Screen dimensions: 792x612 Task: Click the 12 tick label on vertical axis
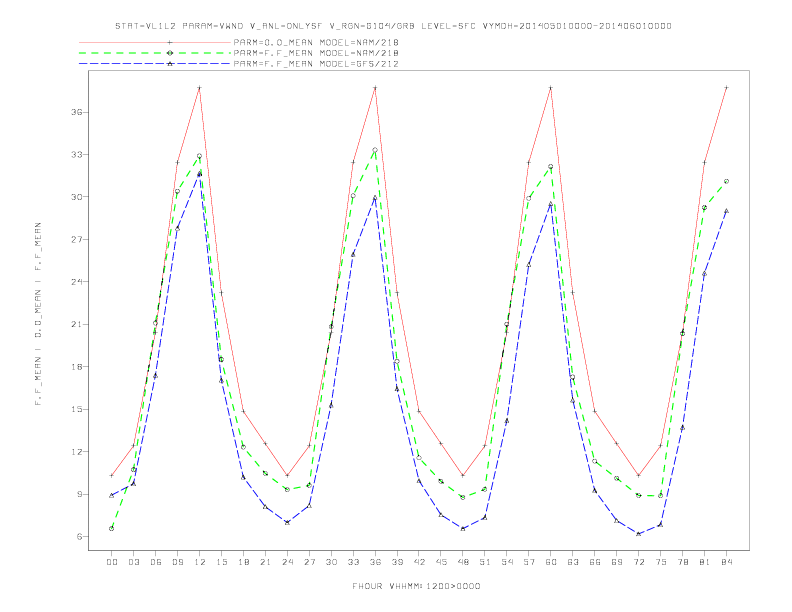[x=76, y=452]
